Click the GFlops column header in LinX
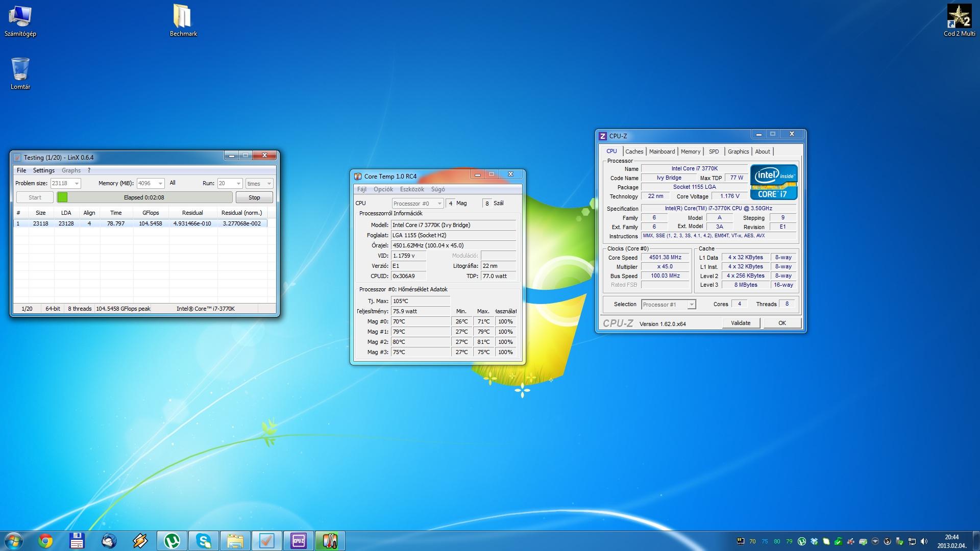This screenshot has height=551, width=980. tap(151, 213)
